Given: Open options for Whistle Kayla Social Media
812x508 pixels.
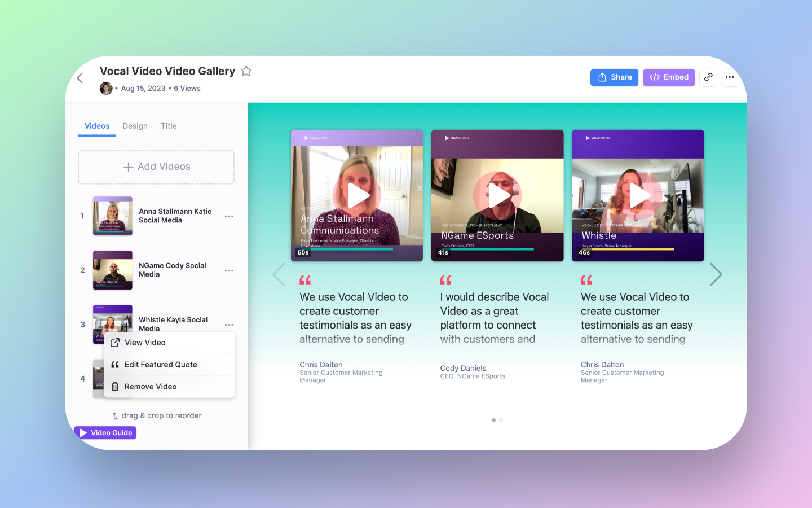Looking at the screenshot, I should coord(229,325).
